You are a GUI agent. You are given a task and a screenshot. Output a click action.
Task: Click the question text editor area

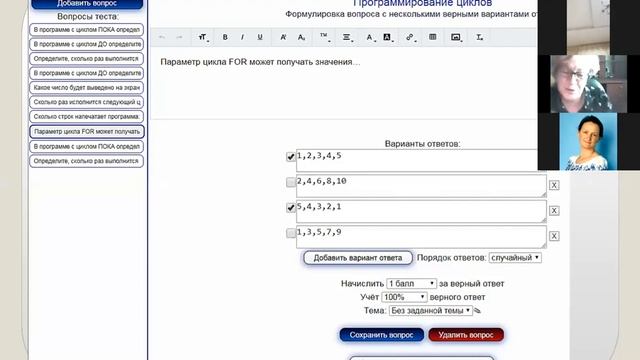(343, 83)
